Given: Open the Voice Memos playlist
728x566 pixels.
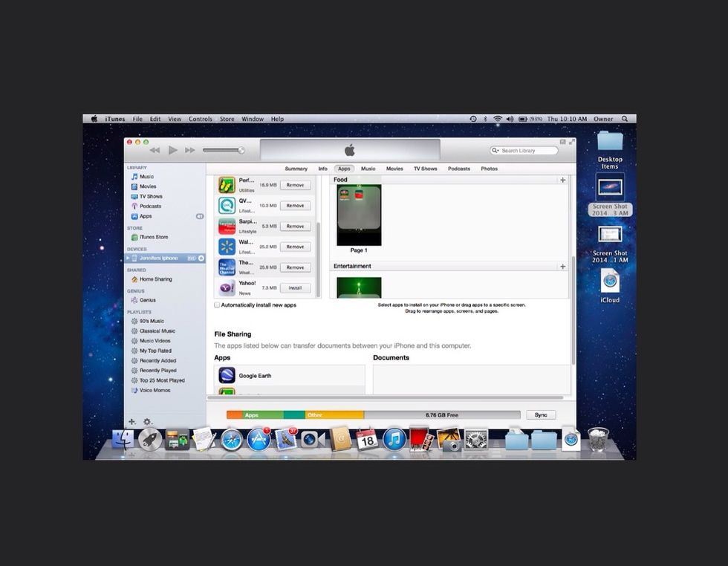Looking at the screenshot, I should pos(155,390).
